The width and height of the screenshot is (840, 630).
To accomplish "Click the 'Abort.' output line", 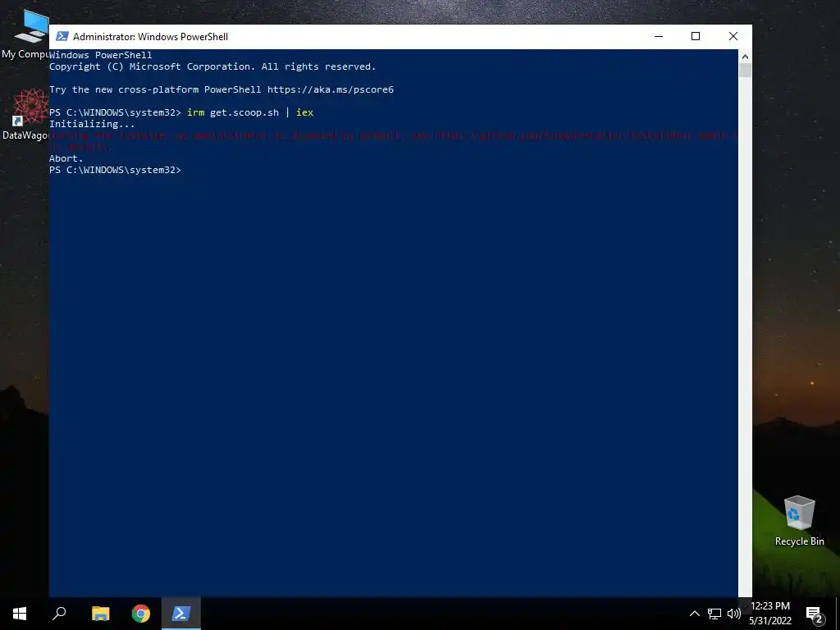I will (x=66, y=158).
